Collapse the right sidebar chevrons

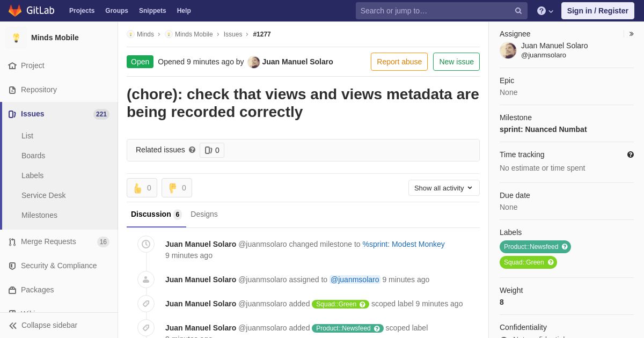[631, 34]
